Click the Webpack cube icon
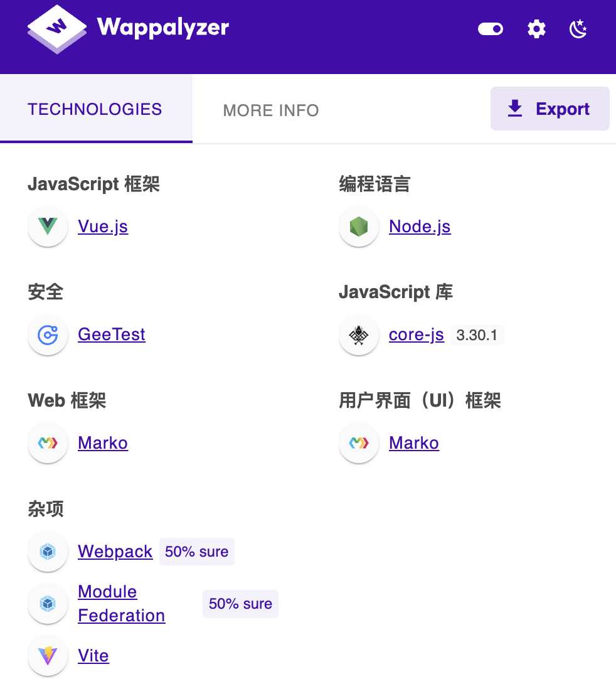The image size is (616, 679). tap(48, 552)
